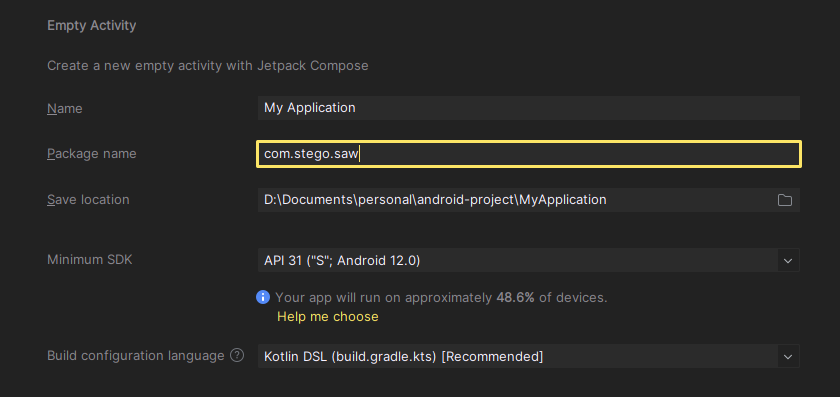Select the 'API 31 ("S"; Android 12.0)' value

click(x=342, y=260)
